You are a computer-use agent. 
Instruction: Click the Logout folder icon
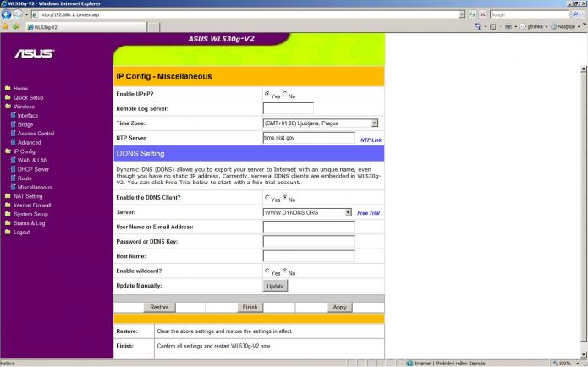point(8,232)
